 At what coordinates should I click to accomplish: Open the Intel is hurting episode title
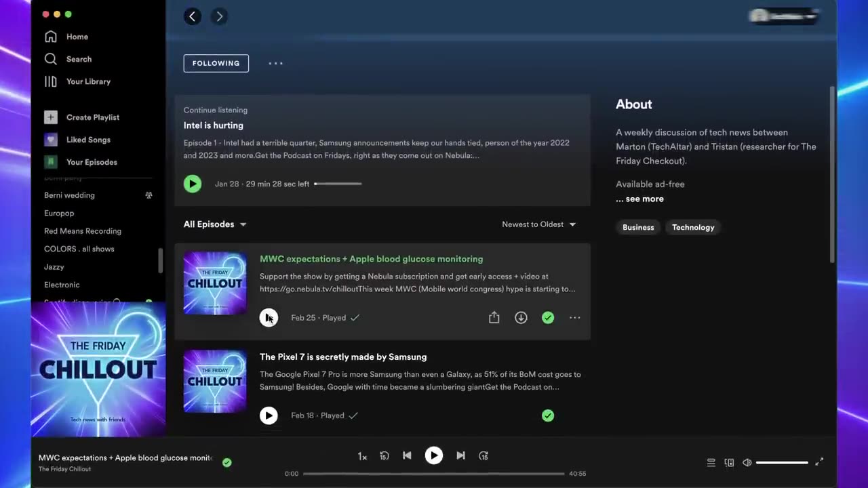click(214, 125)
